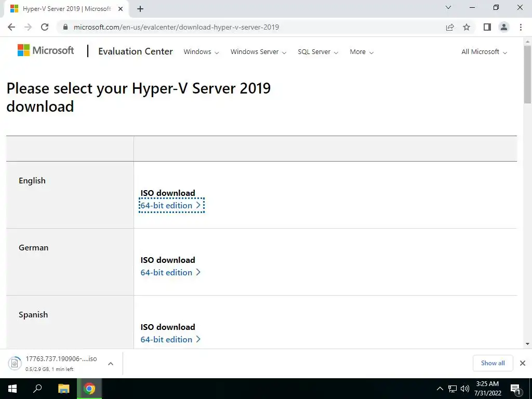
Task: Click the Spanish language row label
Action: click(33, 314)
